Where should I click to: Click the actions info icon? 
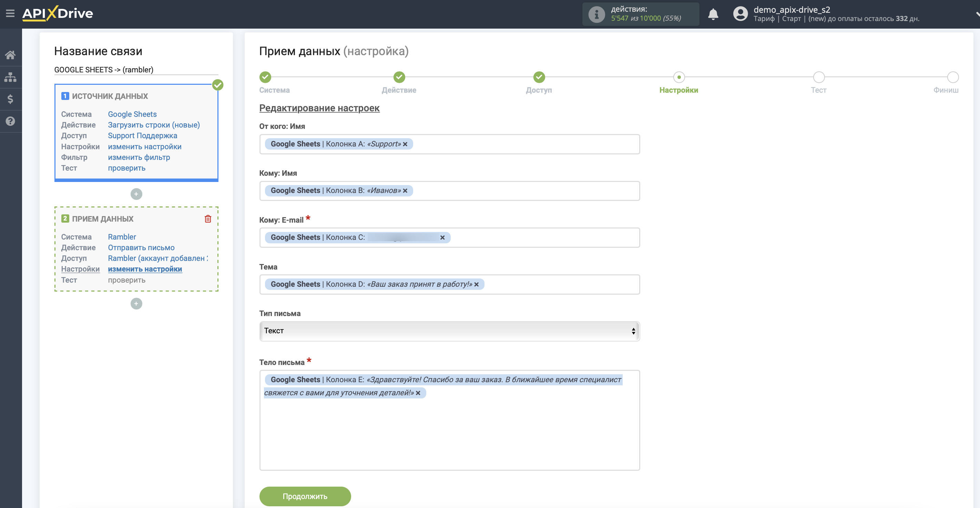(596, 14)
